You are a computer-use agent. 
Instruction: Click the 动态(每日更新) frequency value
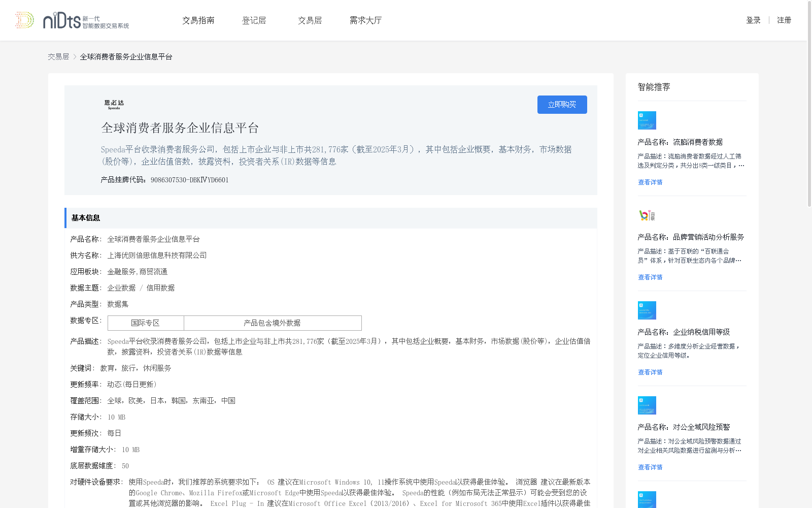[x=132, y=385]
